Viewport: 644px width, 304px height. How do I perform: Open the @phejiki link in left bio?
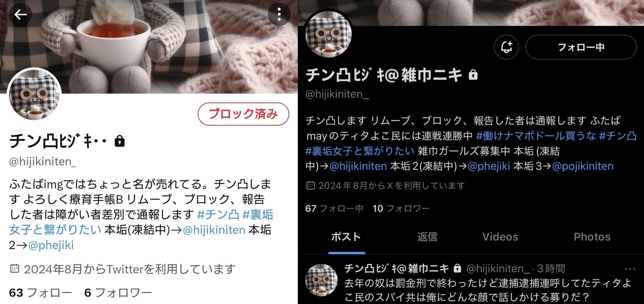point(51,245)
